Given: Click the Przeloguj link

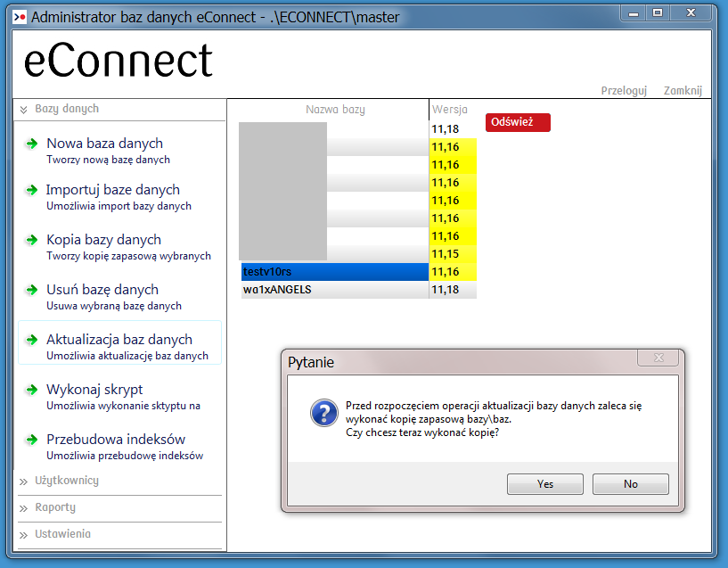Looking at the screenshot, I should (x=624, y=91).
